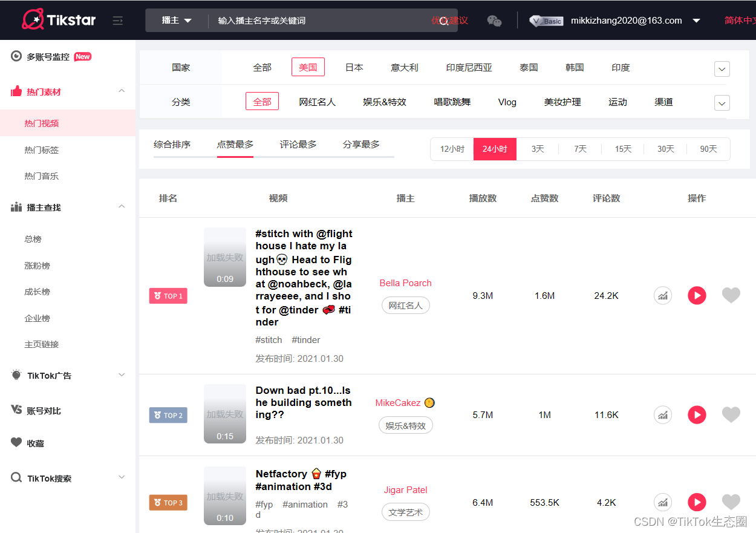Select the 24小时 time range
756x533 pixels.
point(495,149)
